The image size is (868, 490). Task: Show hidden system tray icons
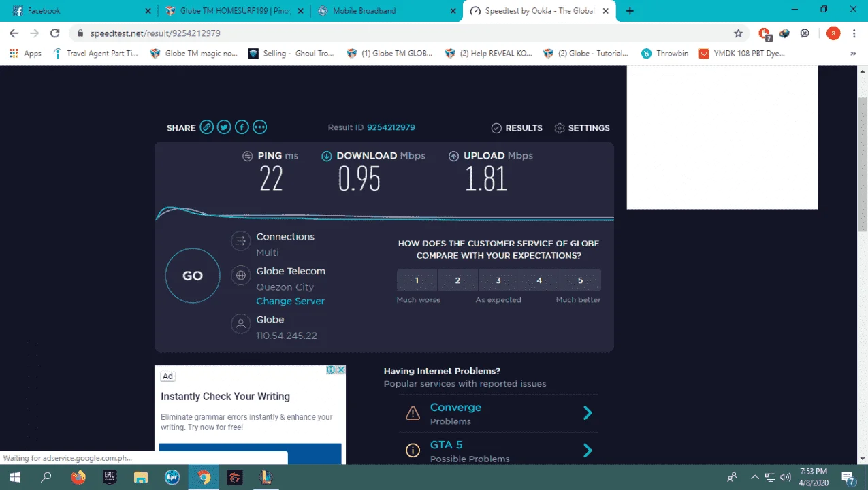tap(754, 477)
